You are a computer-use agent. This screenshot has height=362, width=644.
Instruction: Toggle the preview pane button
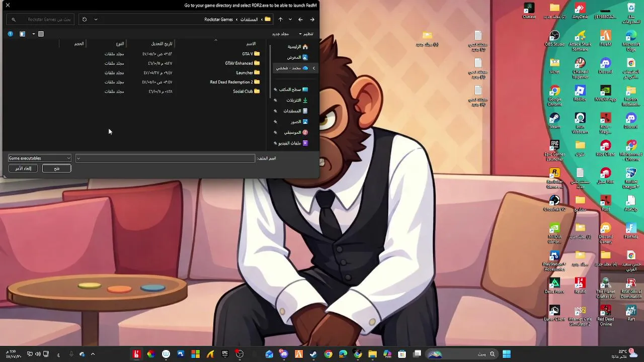click(22, 34)
